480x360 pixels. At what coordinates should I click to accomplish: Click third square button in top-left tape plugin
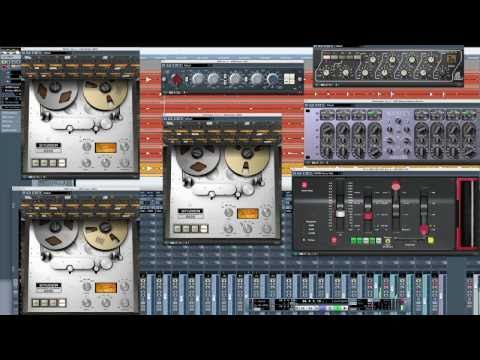[53, 163]
